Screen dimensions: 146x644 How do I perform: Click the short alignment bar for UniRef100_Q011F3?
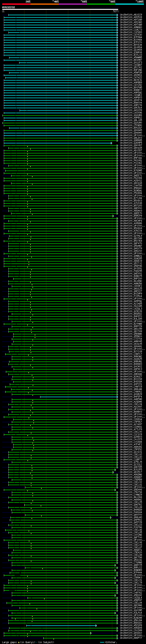(69, 63)
